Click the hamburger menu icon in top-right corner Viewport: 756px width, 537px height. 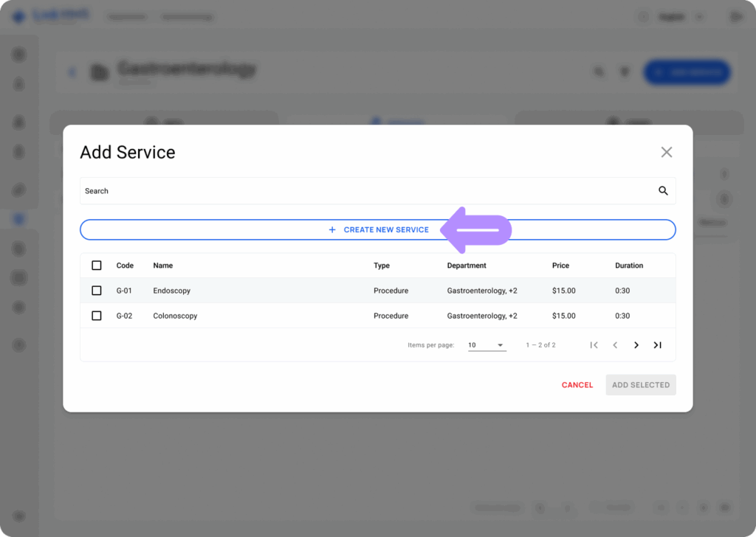pos(735,15)
